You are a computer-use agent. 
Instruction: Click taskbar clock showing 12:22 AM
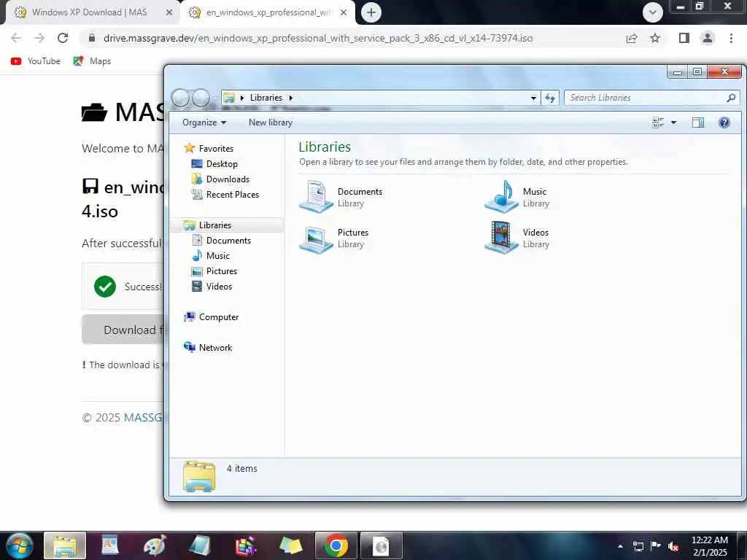pyautogui.click(x=709, y=546)
